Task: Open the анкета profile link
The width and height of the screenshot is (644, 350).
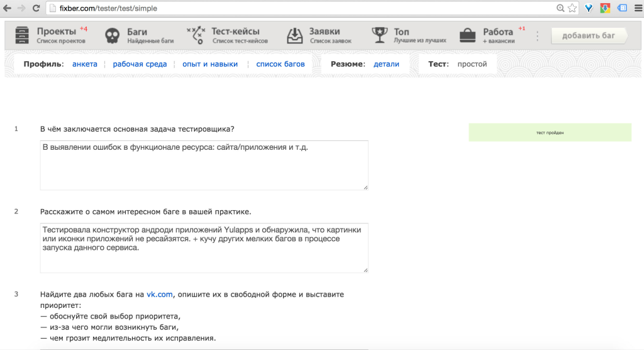Action: [85, 64]
